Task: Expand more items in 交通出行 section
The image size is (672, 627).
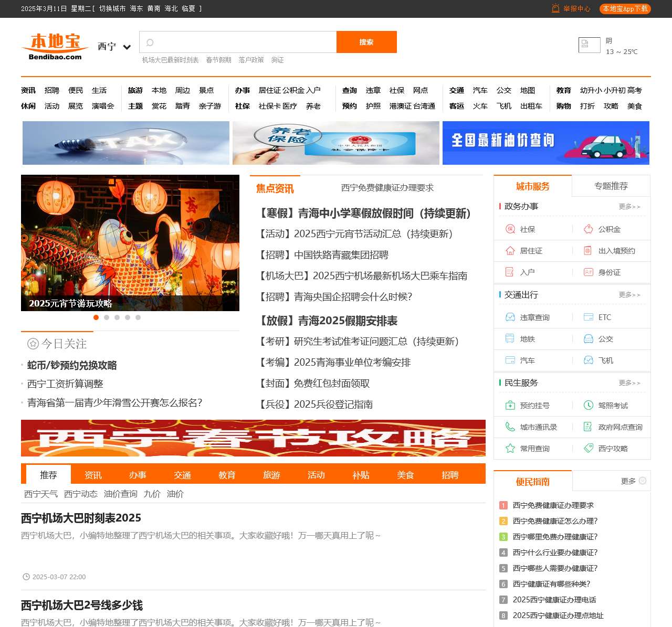Action: [x=629, y=295]
